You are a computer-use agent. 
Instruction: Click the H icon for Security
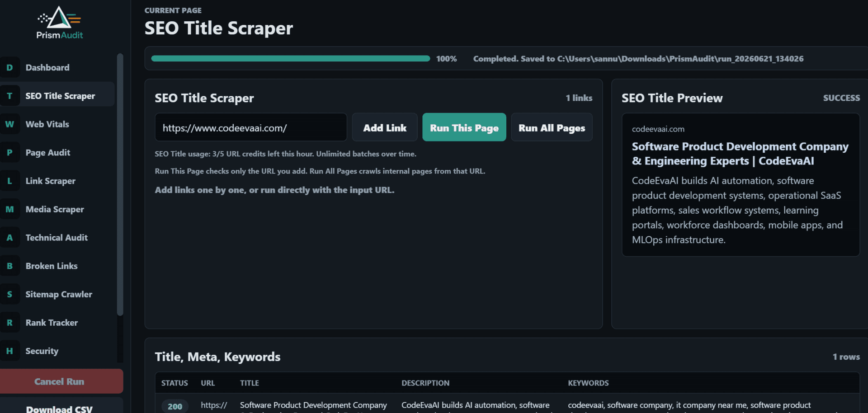click(9, 351)
